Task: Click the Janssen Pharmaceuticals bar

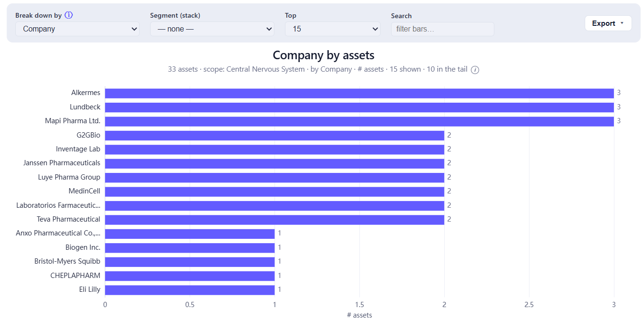Action: (274, 163)
